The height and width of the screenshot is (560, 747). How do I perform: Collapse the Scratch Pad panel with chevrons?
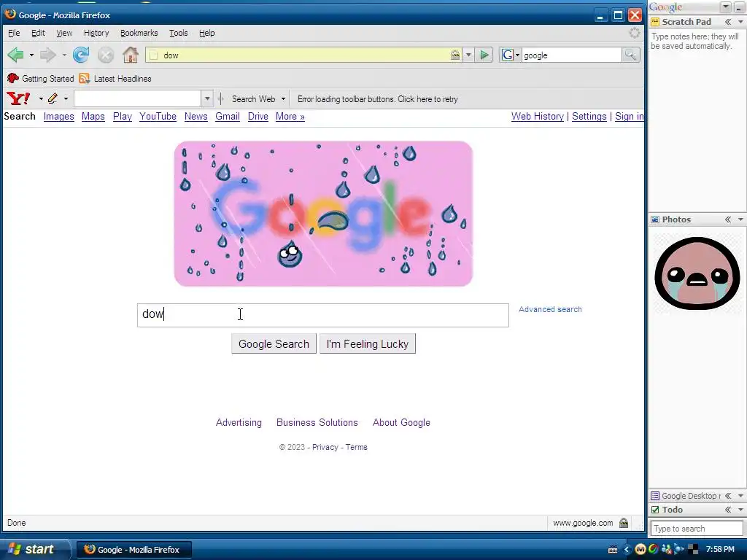tap(728, 22)
